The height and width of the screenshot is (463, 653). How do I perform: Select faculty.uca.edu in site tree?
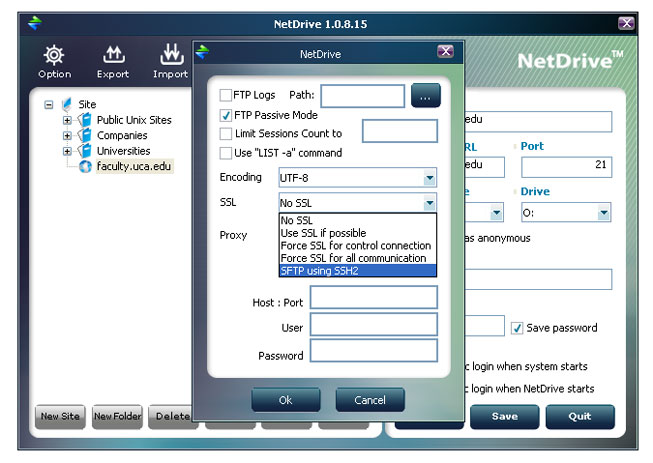click(134, 167)
